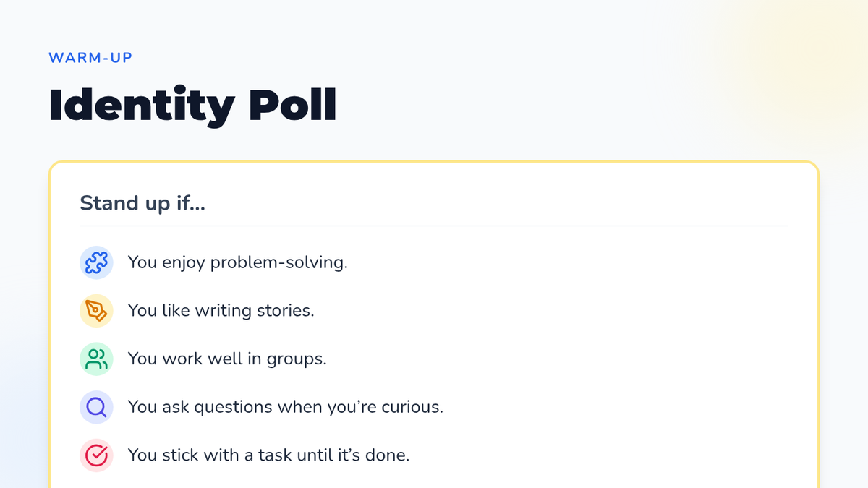Click 'You stick with a task' line
This screenshot has height=488, width=868.
click(268, 455)
